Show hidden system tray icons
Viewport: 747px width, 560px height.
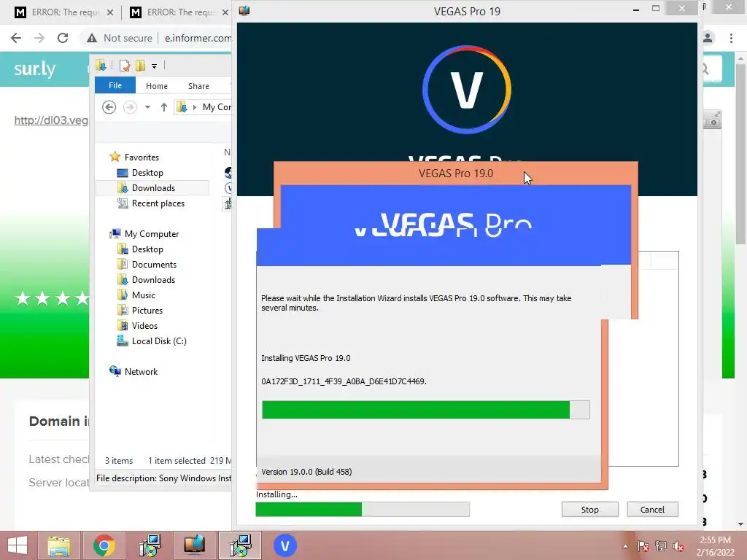click(625, 546)
